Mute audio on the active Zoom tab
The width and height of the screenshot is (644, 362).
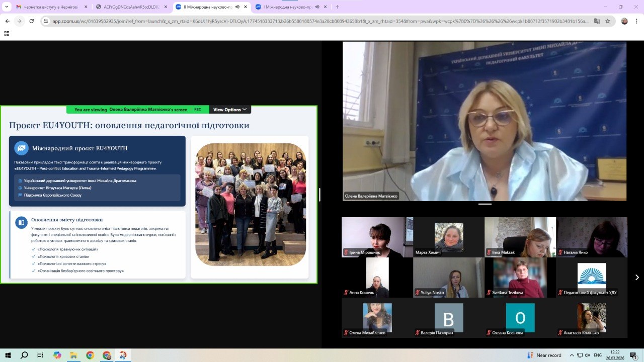coord(237,7)
